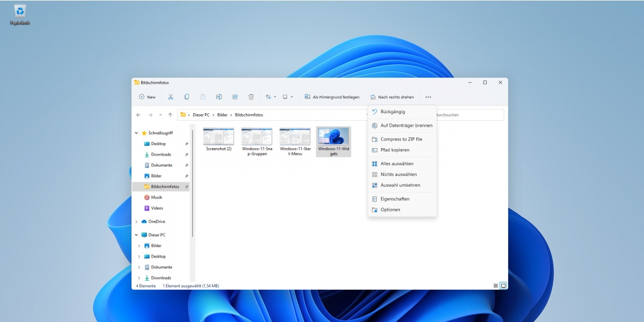
Task: Switch to details view in status bar
Action: tap(496, 286)
